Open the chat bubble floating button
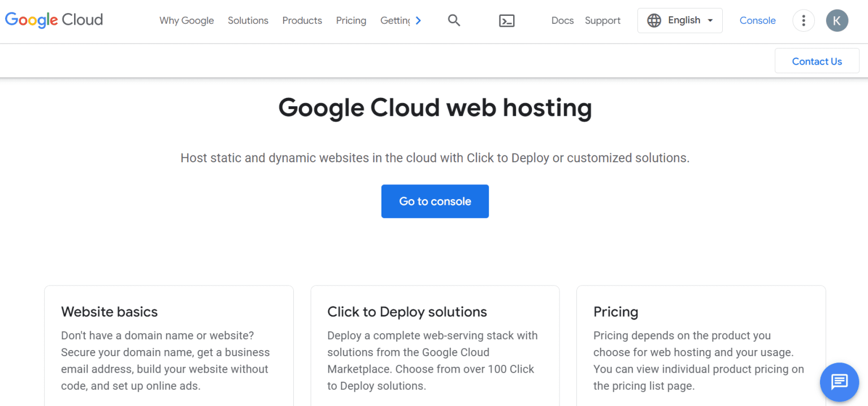This screenshot has width=868, height=406. coord(839,382)
